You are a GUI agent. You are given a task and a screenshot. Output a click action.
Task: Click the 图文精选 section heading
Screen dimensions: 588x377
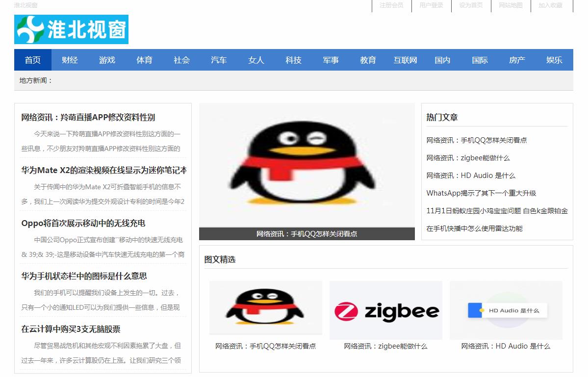220,259
